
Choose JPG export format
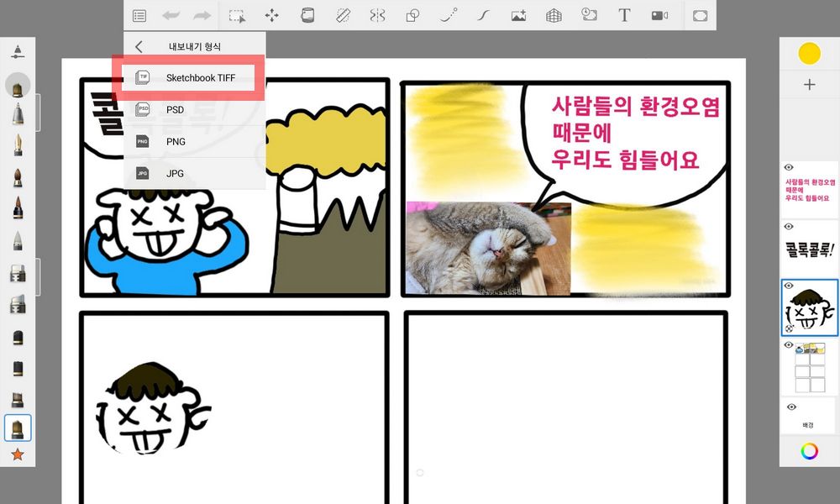[195, 173]
